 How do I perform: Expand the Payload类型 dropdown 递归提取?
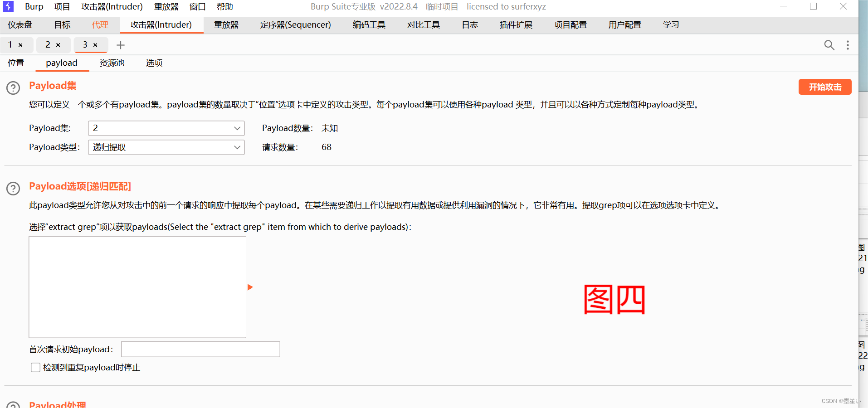(166, 147)
